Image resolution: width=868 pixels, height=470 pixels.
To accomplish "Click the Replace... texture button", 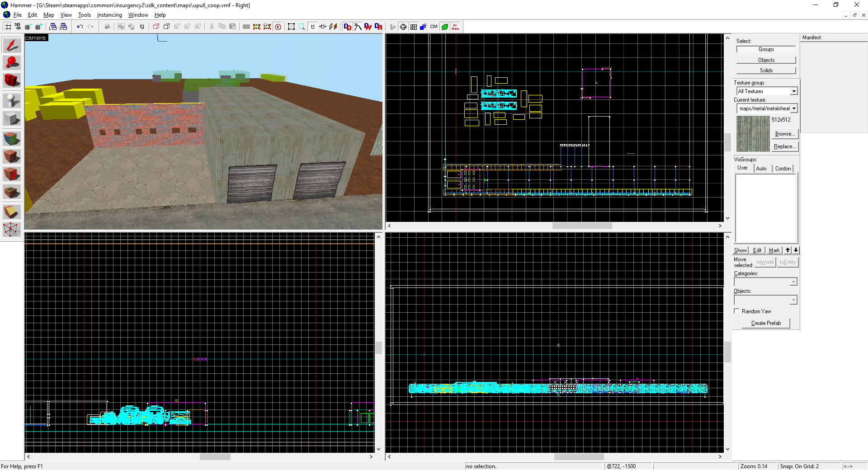I will (784, 146).
